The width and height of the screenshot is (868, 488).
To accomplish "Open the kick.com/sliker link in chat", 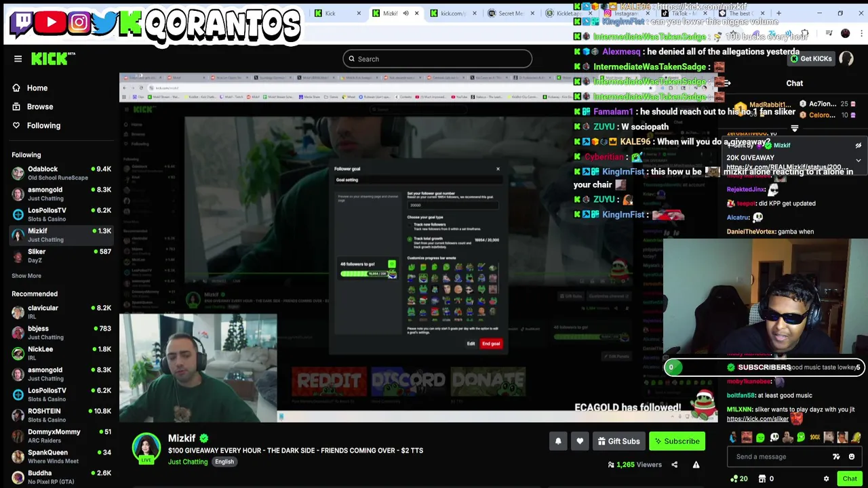I will [757, 419].
